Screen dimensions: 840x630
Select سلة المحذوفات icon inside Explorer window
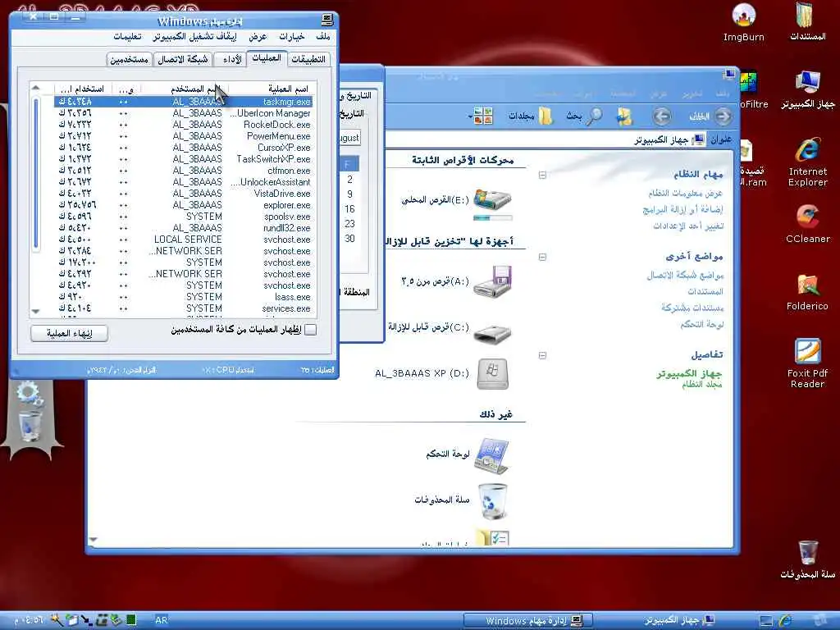492,501
